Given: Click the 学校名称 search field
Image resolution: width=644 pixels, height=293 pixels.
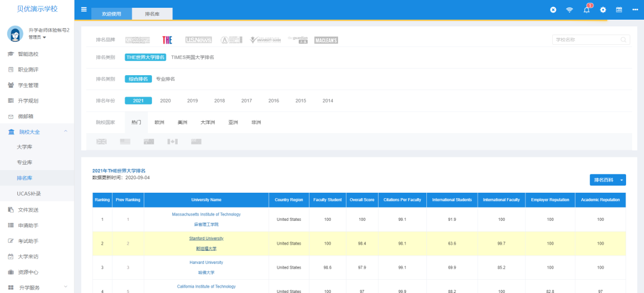Looking at the screenshot, I should (x=591, y=40).
